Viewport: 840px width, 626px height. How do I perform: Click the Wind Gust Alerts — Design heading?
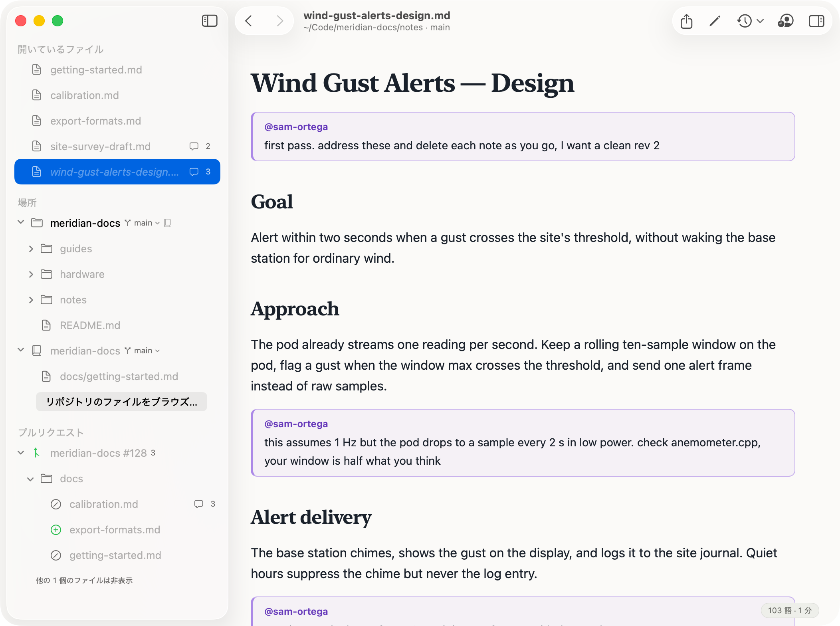click(x=412, y=83)
